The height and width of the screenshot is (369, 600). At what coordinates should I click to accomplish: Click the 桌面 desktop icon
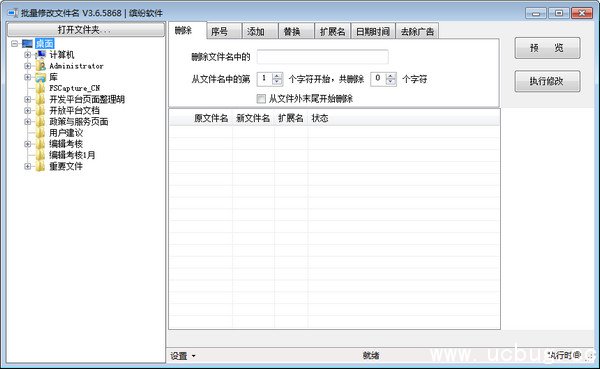[x=28, y=43]
